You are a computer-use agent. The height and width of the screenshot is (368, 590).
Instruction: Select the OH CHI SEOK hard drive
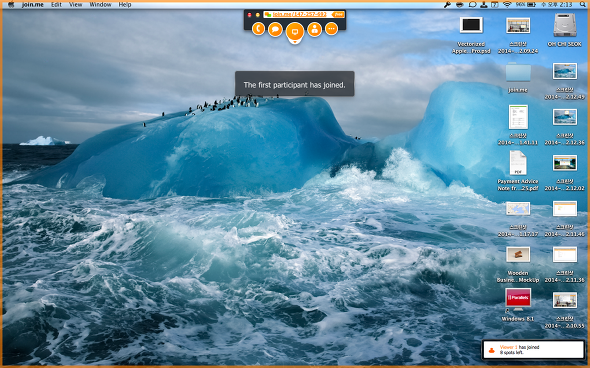565,30
